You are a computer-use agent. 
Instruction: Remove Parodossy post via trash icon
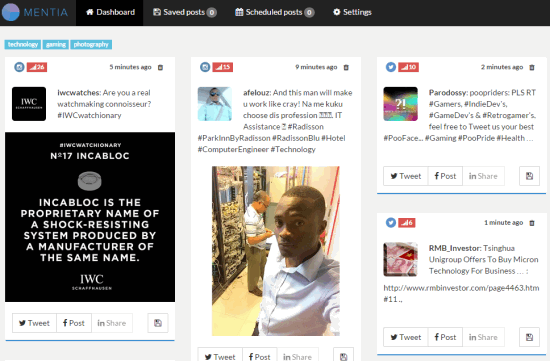click(532, 67)
